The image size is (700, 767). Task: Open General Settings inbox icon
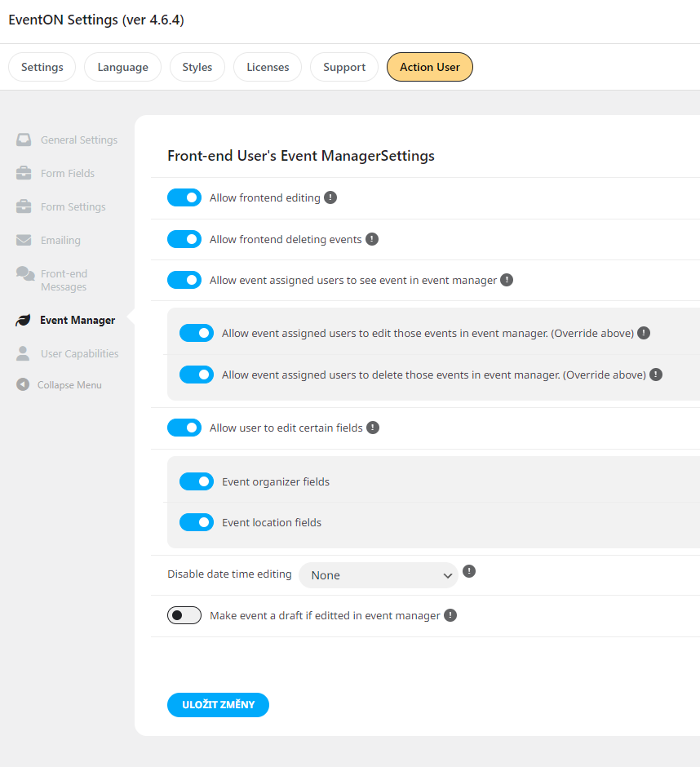pos(24,140)
